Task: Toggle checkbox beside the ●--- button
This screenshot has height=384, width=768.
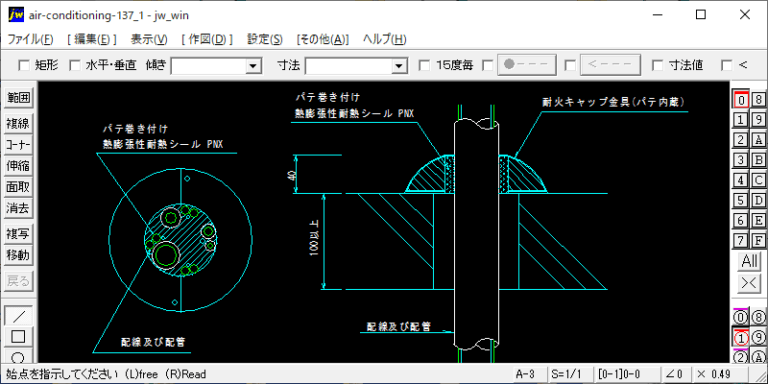Action: point(487,65)
